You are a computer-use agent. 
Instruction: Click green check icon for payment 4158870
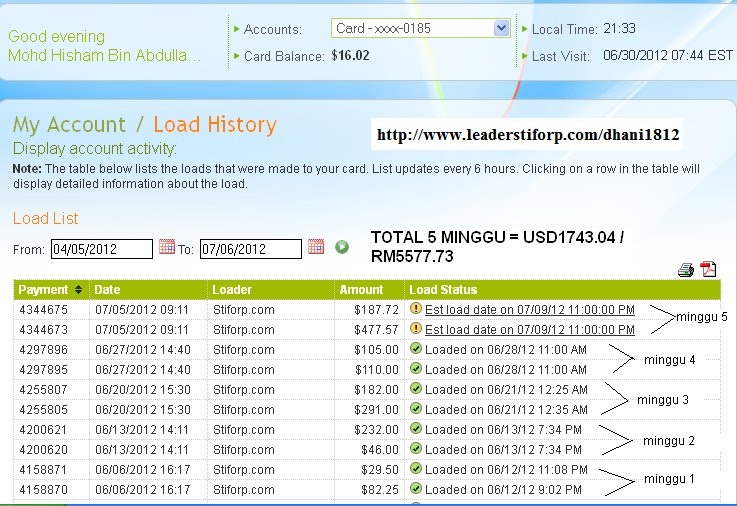[416, 488]
